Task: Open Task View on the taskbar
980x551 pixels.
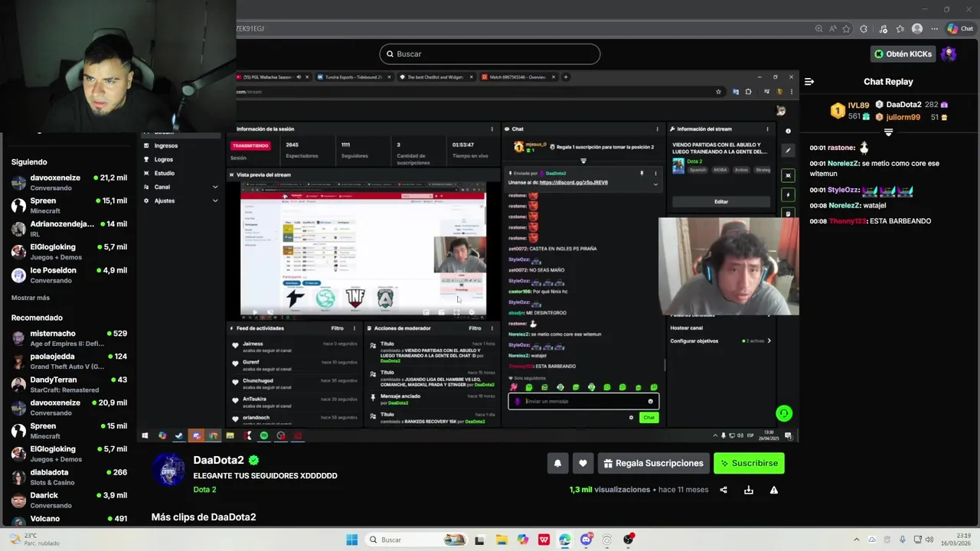Action: (x=479, y=540)
